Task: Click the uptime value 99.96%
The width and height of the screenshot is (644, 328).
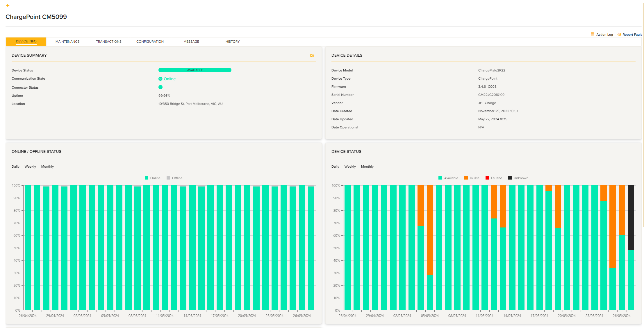Action: tap(164, 96)
